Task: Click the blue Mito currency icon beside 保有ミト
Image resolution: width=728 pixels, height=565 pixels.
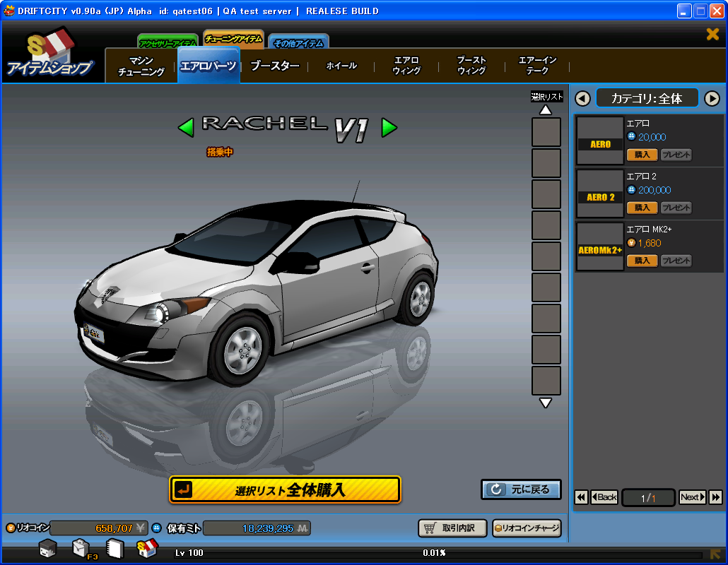Action: pyautogui.click(x=157, y=528)
